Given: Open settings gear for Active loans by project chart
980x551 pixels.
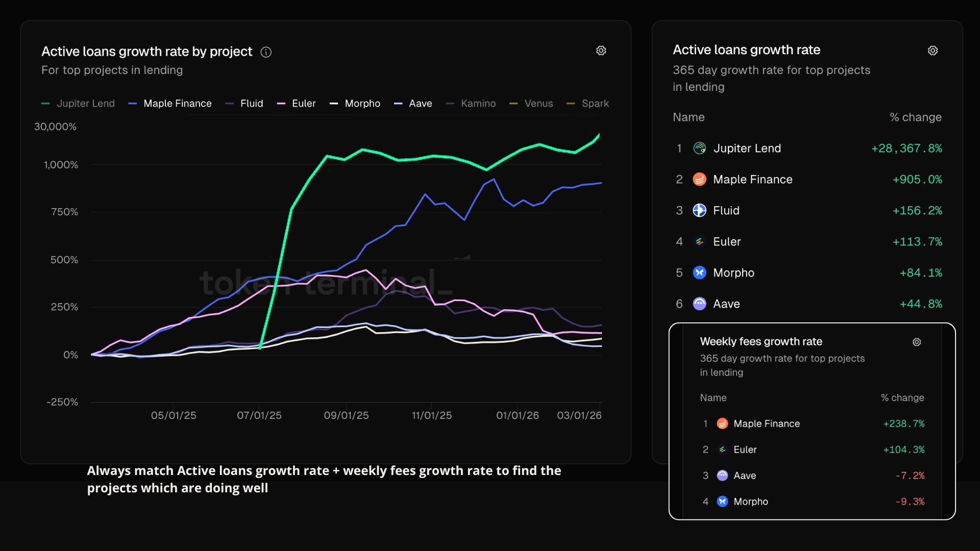Looking at the screenshot, I should point(601,51).
